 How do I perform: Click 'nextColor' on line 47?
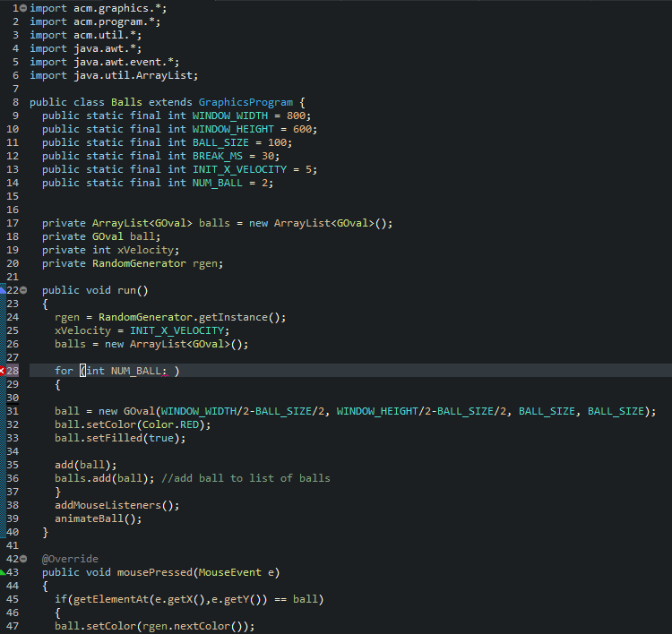point(202,626)
